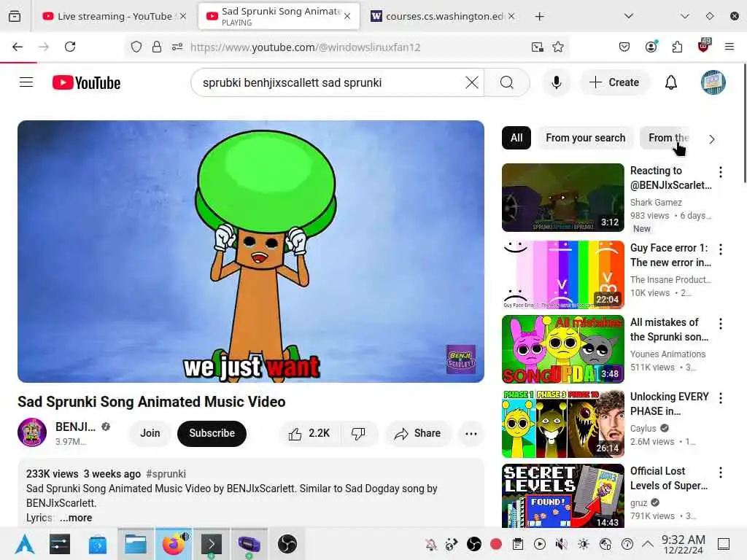Viewport: 747px width, 560px height.
Task: Open YouTube notifications bell
Action: point(671,82)
